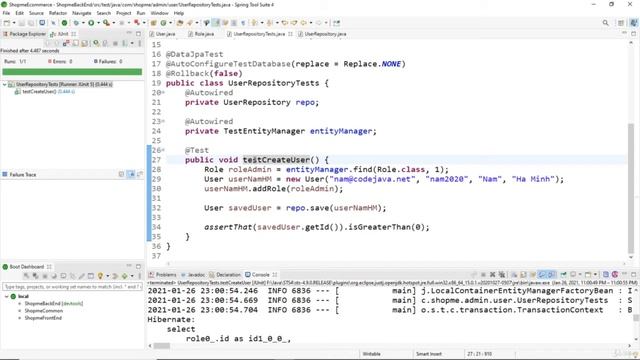Switch to Java perspective icon at far right

634,23
